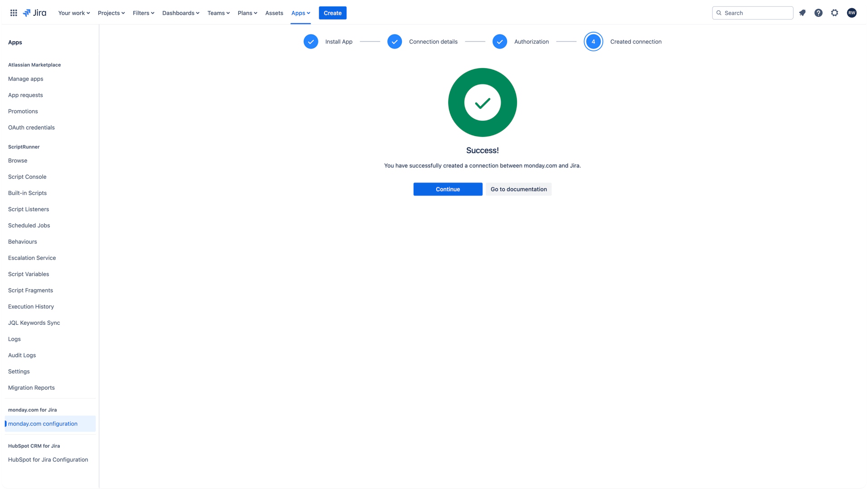Open the notifications bell icon
This screenshot has width=868, height=490.
[x=802, y=13]
